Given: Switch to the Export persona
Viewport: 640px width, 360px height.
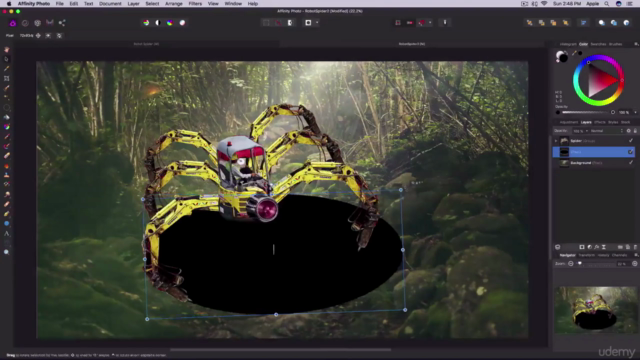Looking at the screenshot, I should tap(62, 23).
